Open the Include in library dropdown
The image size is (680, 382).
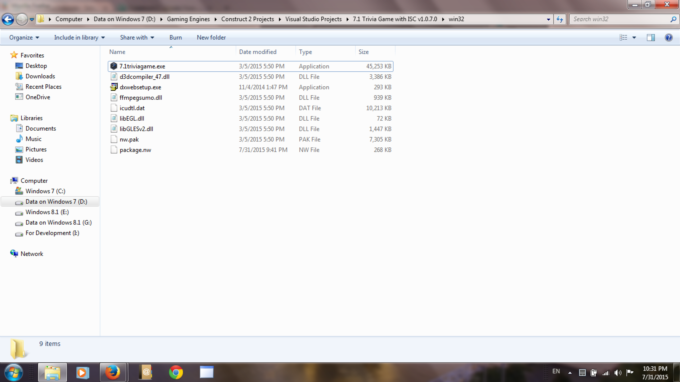point(79,38)
